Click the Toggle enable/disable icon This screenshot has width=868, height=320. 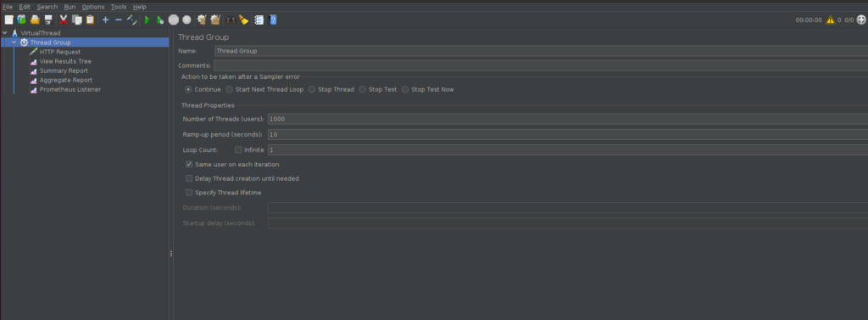[x=131, y=20]
